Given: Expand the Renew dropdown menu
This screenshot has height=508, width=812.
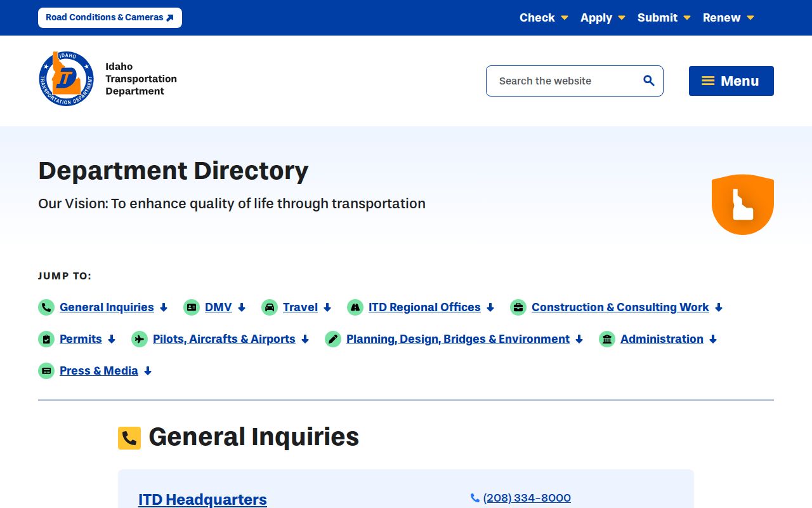Looking at the screenshot, I should coord(728,18).
